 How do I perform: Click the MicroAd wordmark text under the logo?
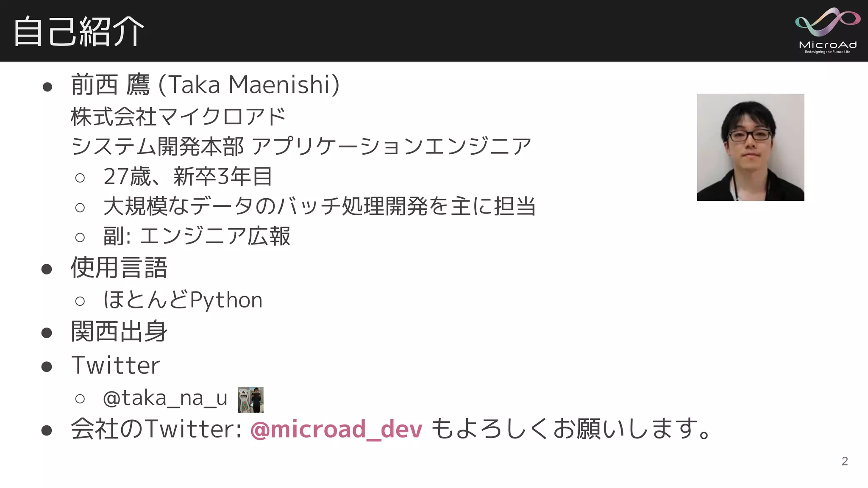coord(827,44)
